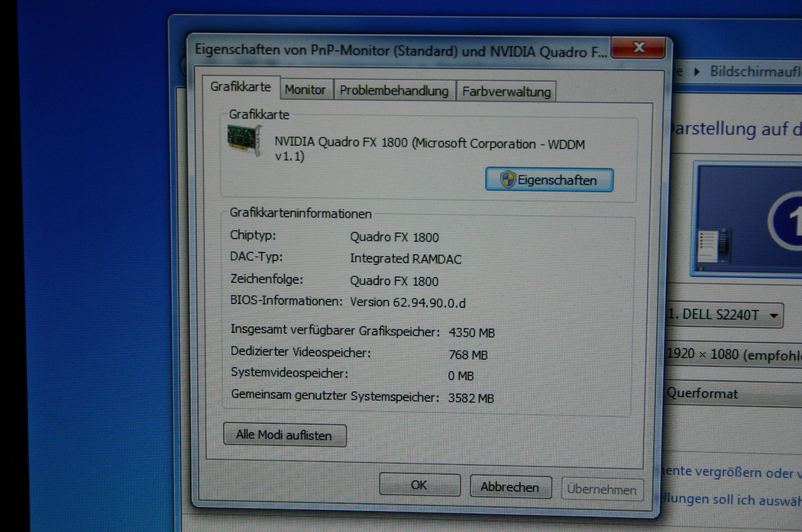802x532 pixels.
Task: Click the graphics card adapter icon
Action: (244, 140)
